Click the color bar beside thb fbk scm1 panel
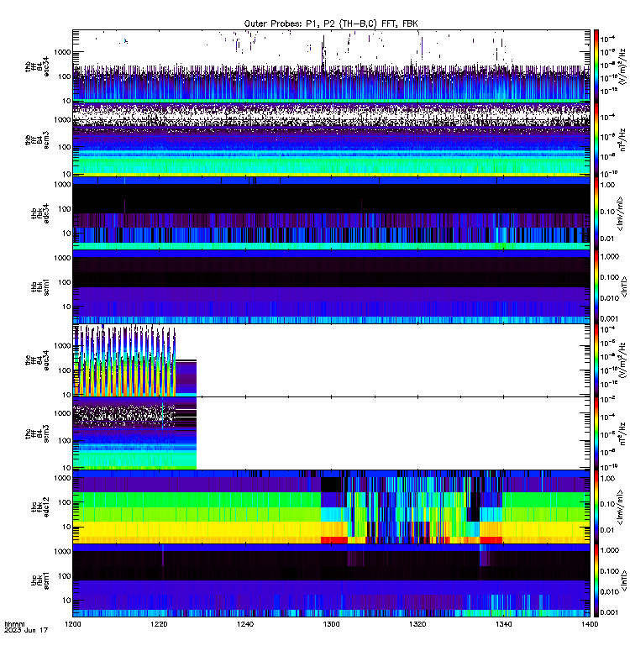630x672 pixels. (x=596, y=286)
